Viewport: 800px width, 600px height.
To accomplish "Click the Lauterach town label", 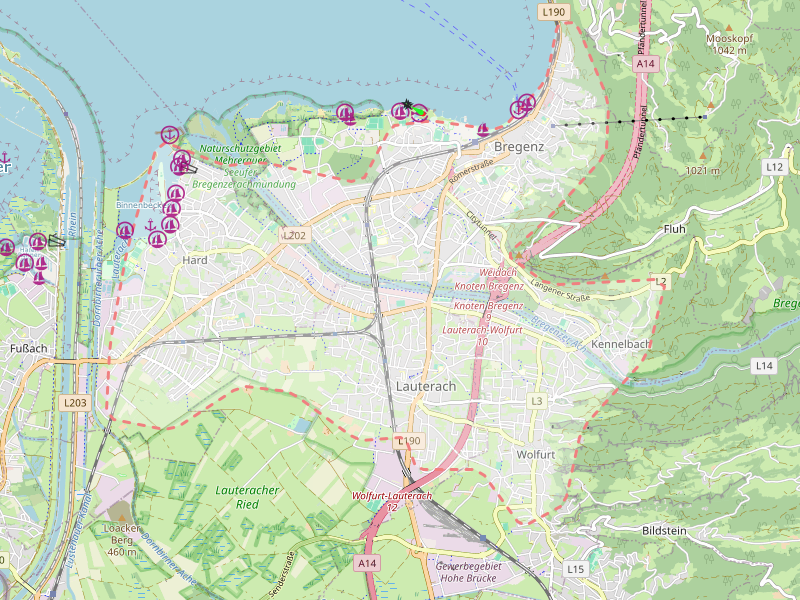I will (x=426, y=386).
